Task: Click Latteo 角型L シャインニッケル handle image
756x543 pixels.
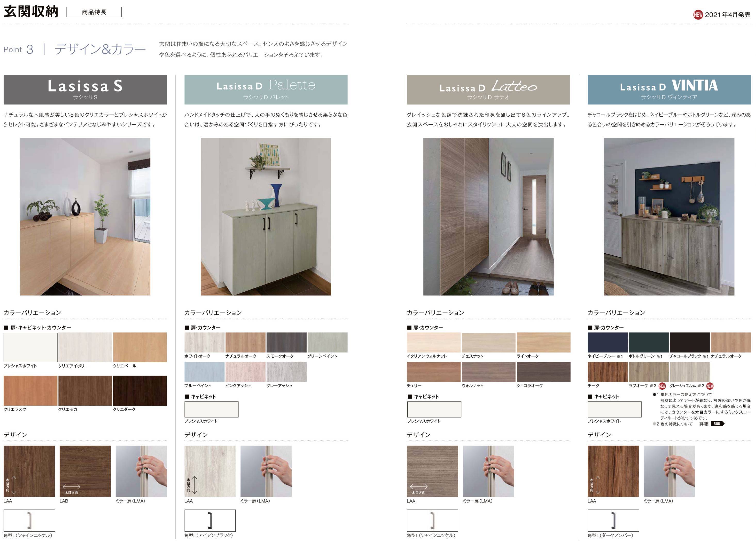Action: tap(432, 520)
